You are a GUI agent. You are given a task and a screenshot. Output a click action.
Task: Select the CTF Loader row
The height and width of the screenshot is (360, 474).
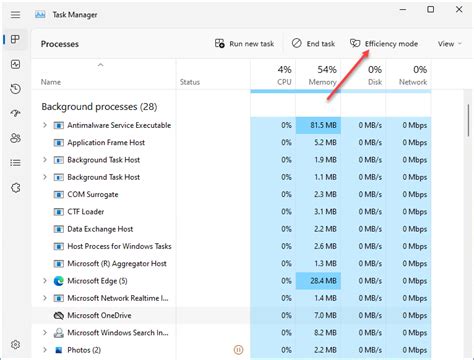click(x=231, y=212)
